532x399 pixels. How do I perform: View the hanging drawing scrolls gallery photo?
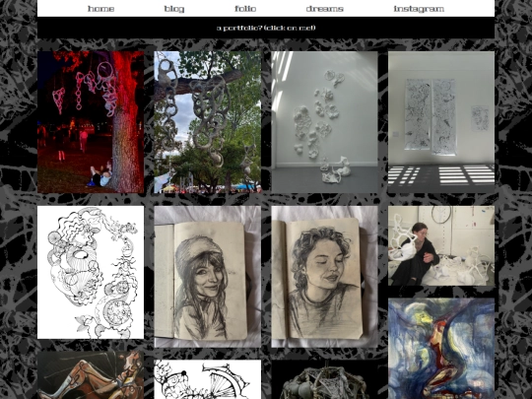click(441, 122)
